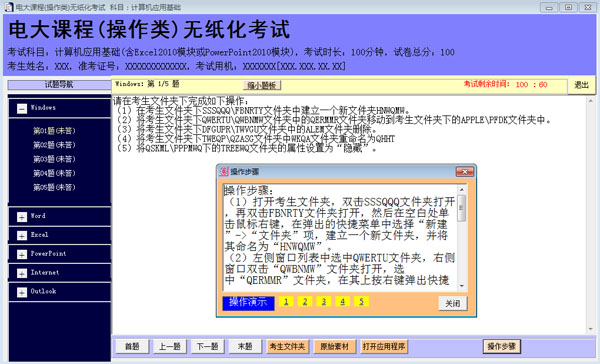
Task: Minimize the exam window
Action: (x=549, y=7)
